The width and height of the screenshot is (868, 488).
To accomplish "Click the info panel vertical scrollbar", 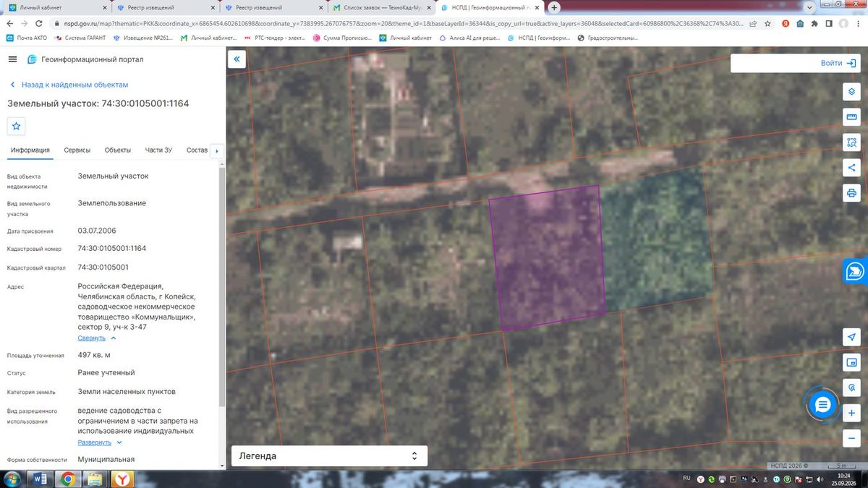I will [221, 289].
